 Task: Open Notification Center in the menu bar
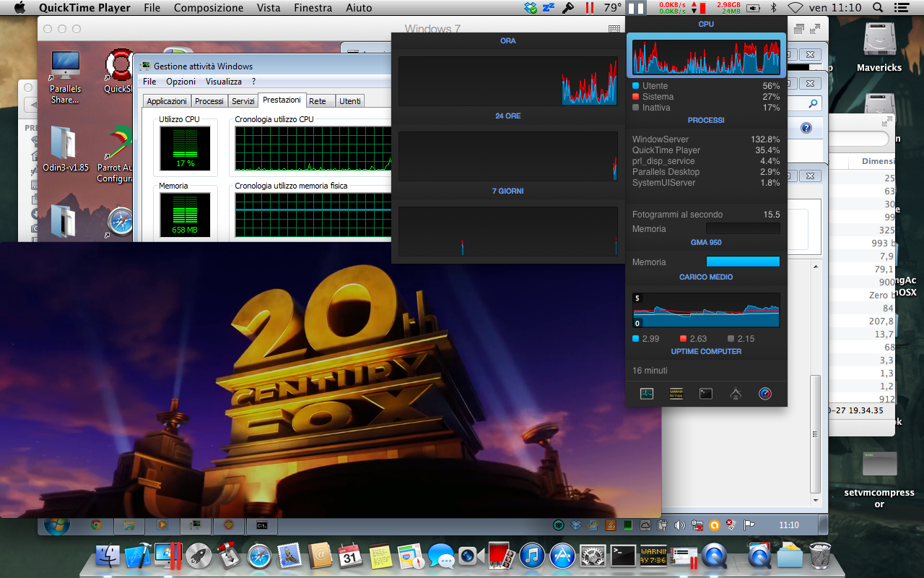(x=903, y=8)
